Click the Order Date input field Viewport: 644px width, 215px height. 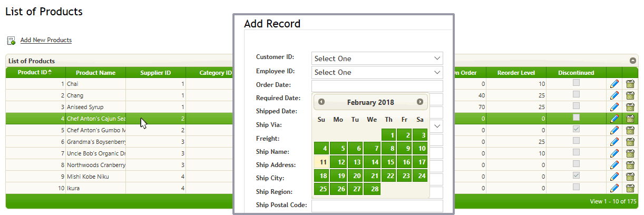(x=377, y=86)
